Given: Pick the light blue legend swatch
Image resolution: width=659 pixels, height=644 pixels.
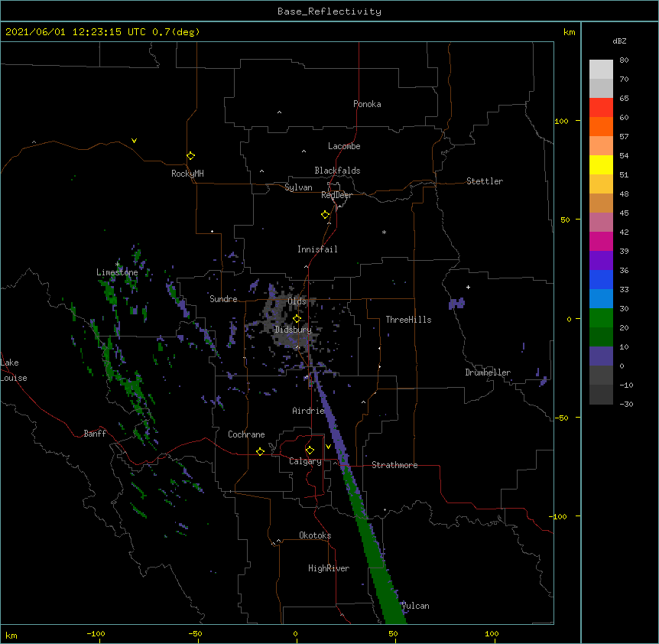Looking at the screenshot, I should coord(601,298).
